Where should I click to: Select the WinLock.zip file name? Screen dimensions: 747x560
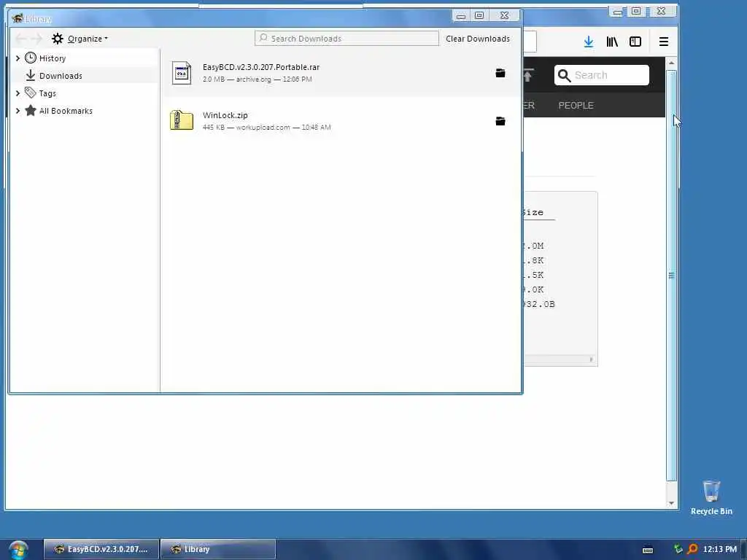tap(225, 115)
